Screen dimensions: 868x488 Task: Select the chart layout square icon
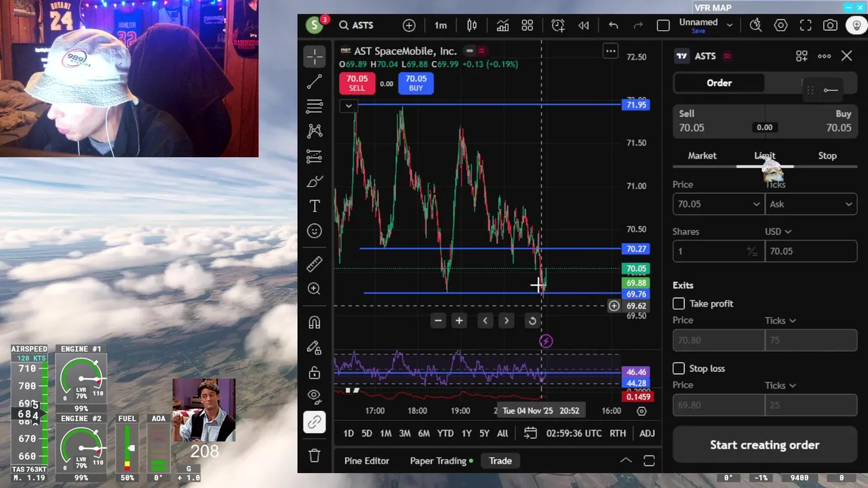[x=663, y=25]
